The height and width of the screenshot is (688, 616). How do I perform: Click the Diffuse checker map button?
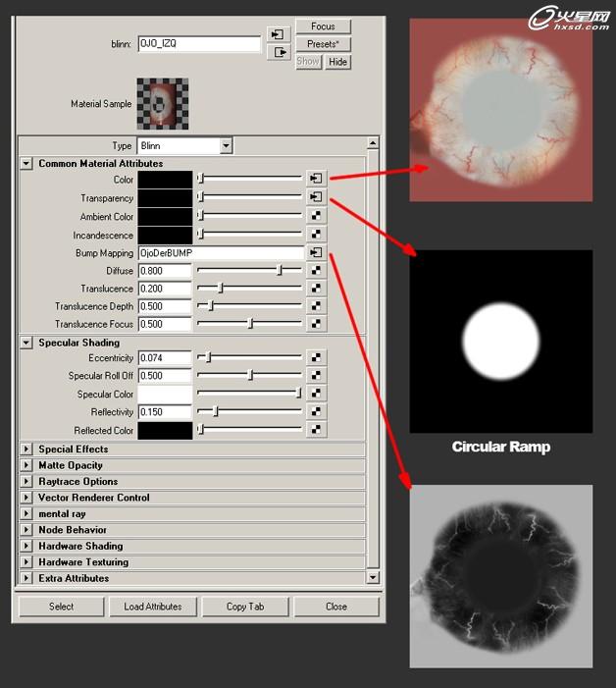[316, 270]
